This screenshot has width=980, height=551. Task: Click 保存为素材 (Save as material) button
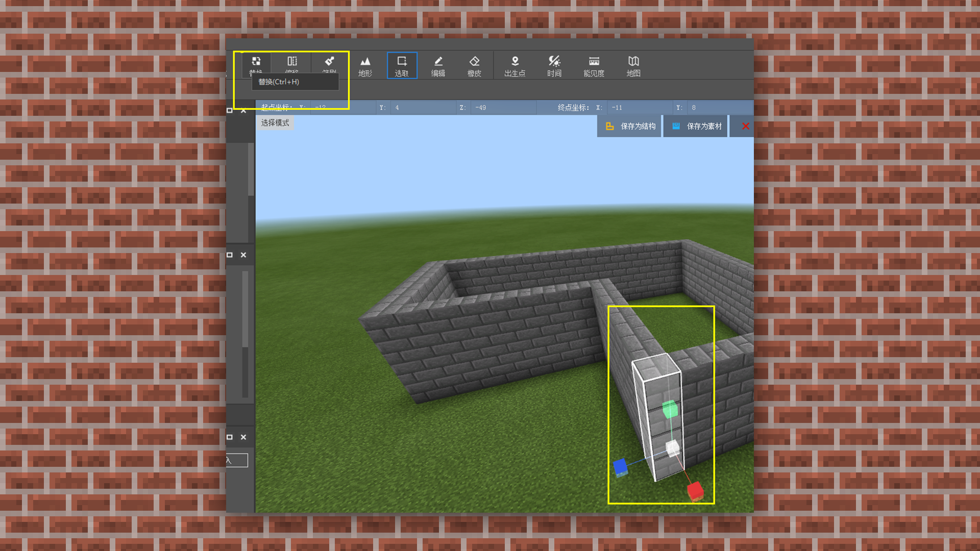click(696, 126)
